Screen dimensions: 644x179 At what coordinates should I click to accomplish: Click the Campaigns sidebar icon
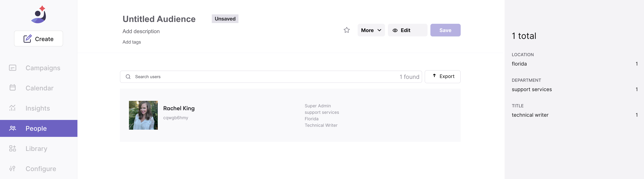(x=12, y=68)
